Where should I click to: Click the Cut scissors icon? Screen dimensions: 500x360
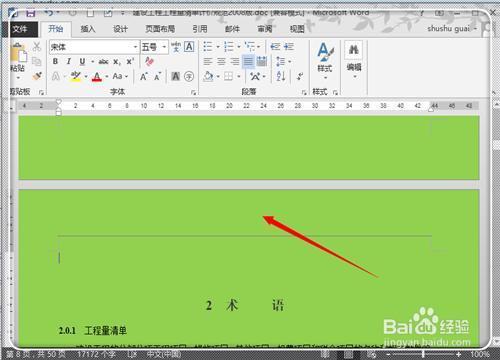coord(37,47)
